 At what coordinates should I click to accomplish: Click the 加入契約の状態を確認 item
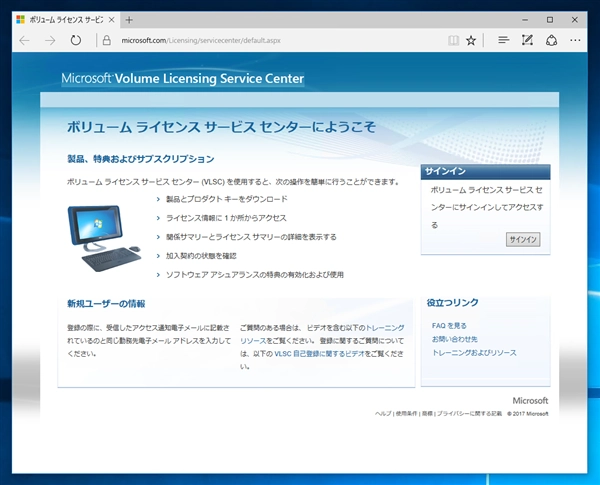coord(201,256)
